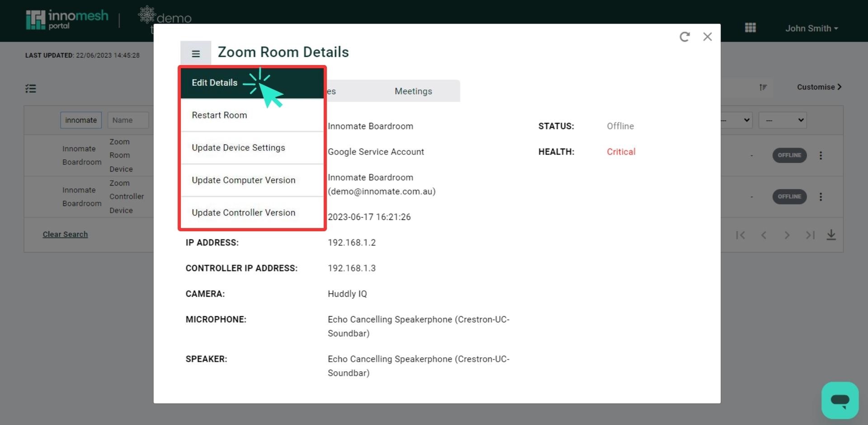Screen dimensions: 868x425
Task: Click OFFLINE badge of Zoom Room Device row
Action: coord(789,155)
